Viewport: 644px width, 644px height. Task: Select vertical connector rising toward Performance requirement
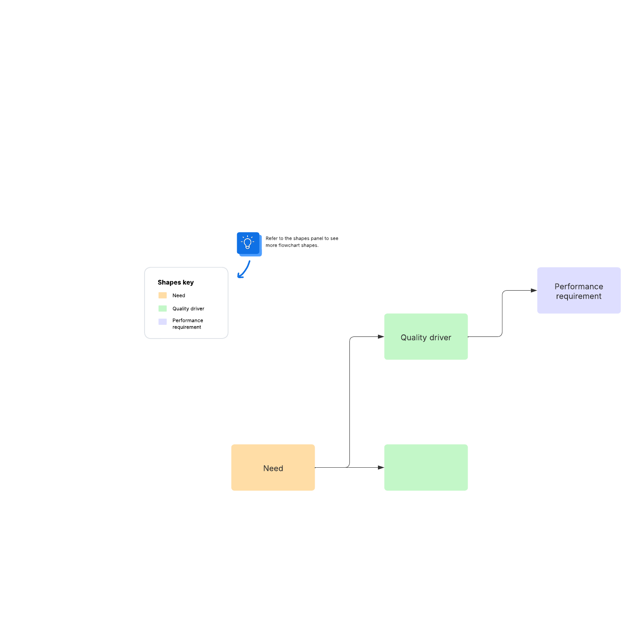coord(502,314)
